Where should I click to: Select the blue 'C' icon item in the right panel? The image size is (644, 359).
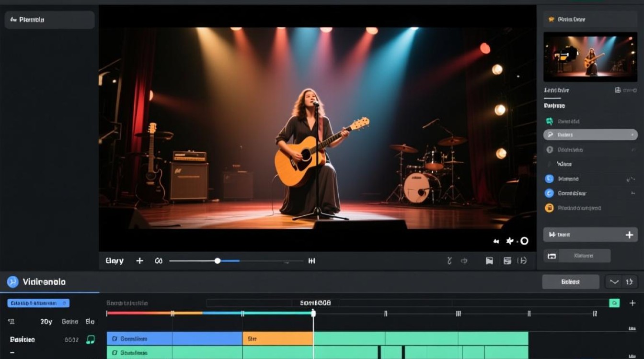point(550,193)
